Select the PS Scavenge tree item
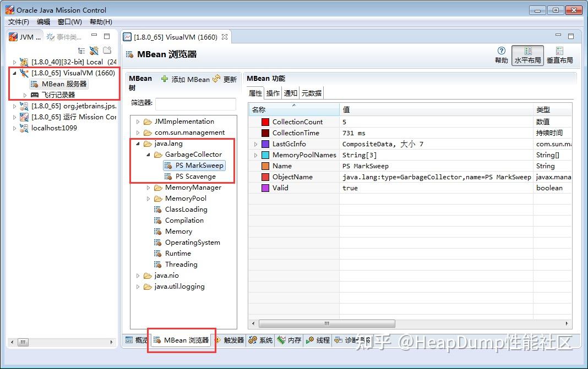The width and height of the screenshot is (588, 369). 195,177
